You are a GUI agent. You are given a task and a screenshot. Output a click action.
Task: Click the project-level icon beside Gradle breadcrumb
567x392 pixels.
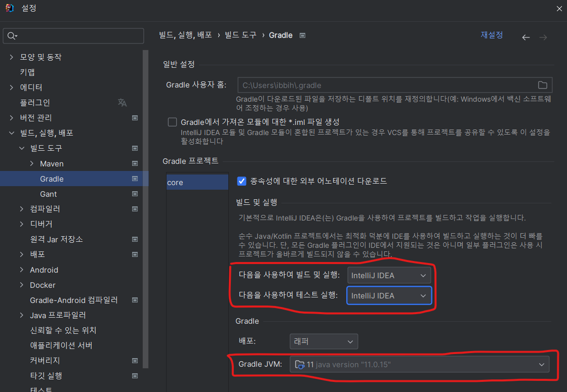303,35
